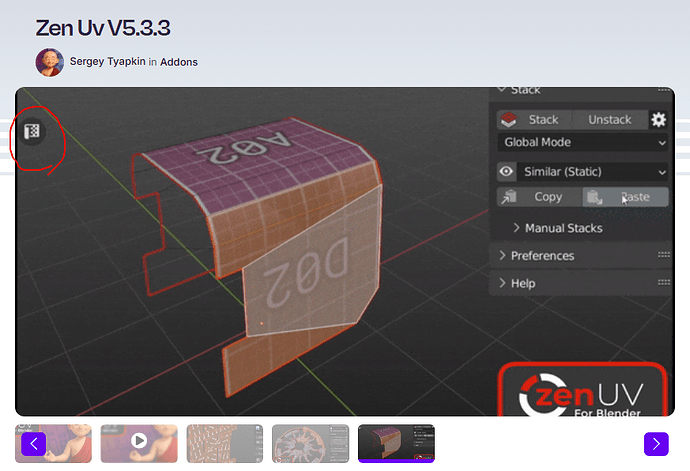Screen dimensions: 690x471
Task: Open the Addons category link
Action: [179, 62]
